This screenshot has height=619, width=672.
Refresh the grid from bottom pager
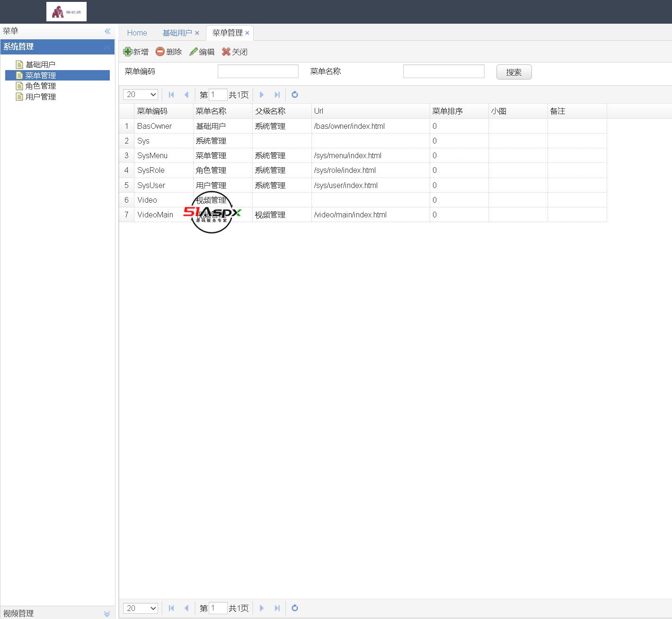pos(295,608)
